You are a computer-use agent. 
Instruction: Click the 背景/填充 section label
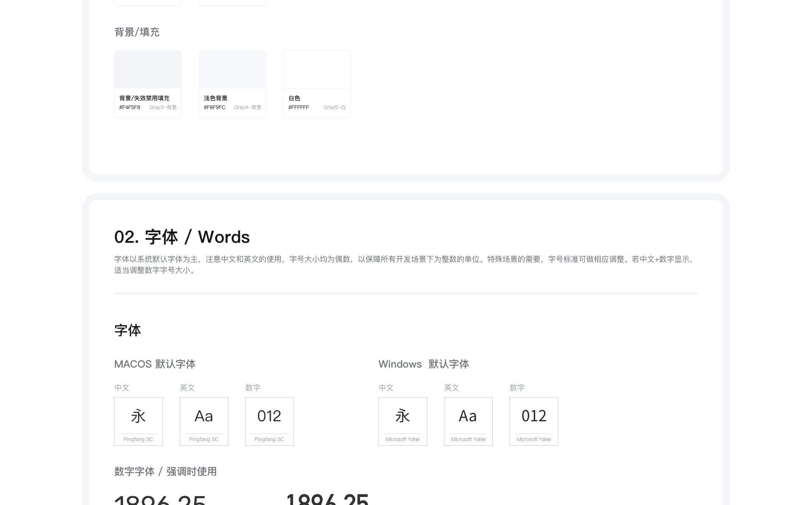tap(137, 32)
